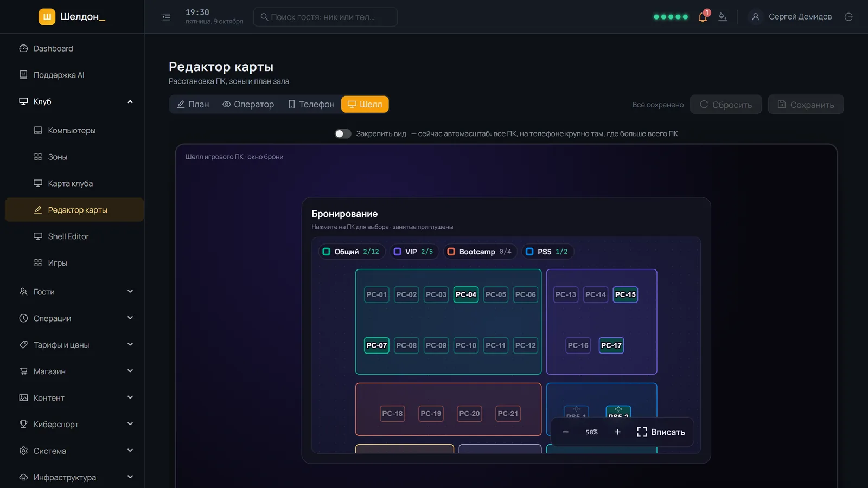This screenshot has height=488, width=868.
Task: Toggle the VIP zone filter chip
Action: point(413,252)
